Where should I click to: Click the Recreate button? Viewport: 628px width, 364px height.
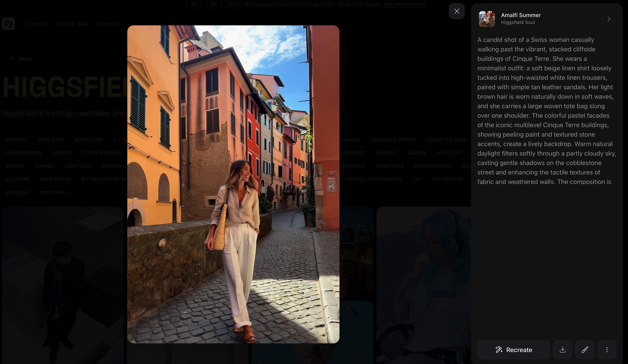pos(513,349)
